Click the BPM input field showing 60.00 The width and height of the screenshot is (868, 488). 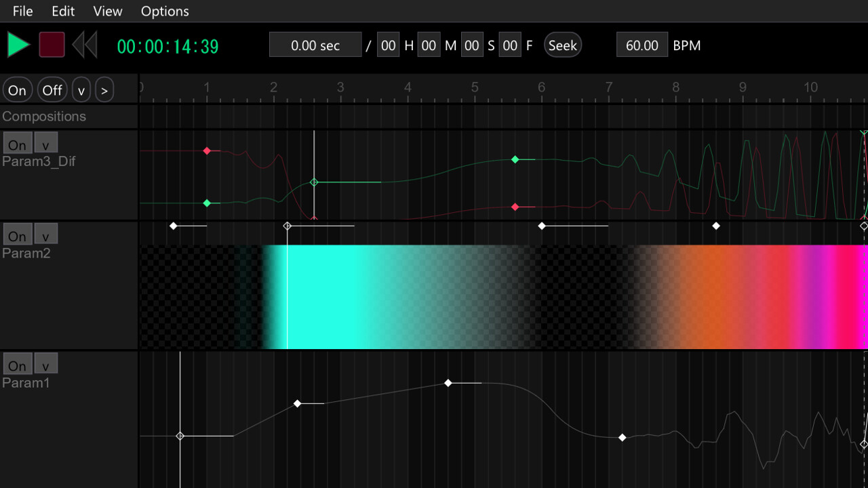pos(642,45)
